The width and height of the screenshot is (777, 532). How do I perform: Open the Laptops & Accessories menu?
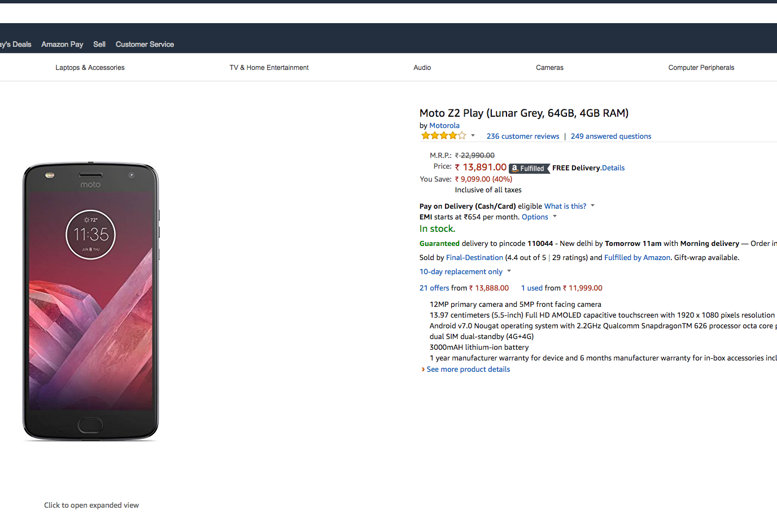(90, 68)
